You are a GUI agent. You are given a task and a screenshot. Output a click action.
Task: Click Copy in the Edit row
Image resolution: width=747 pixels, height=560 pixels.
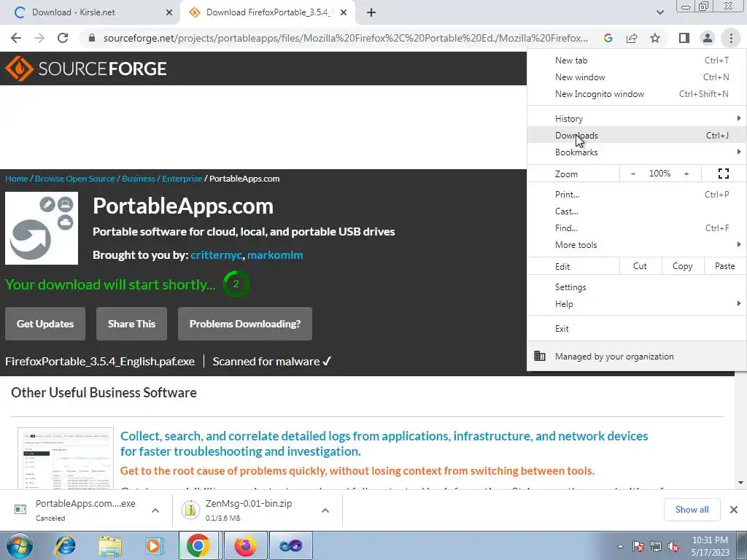683,266
